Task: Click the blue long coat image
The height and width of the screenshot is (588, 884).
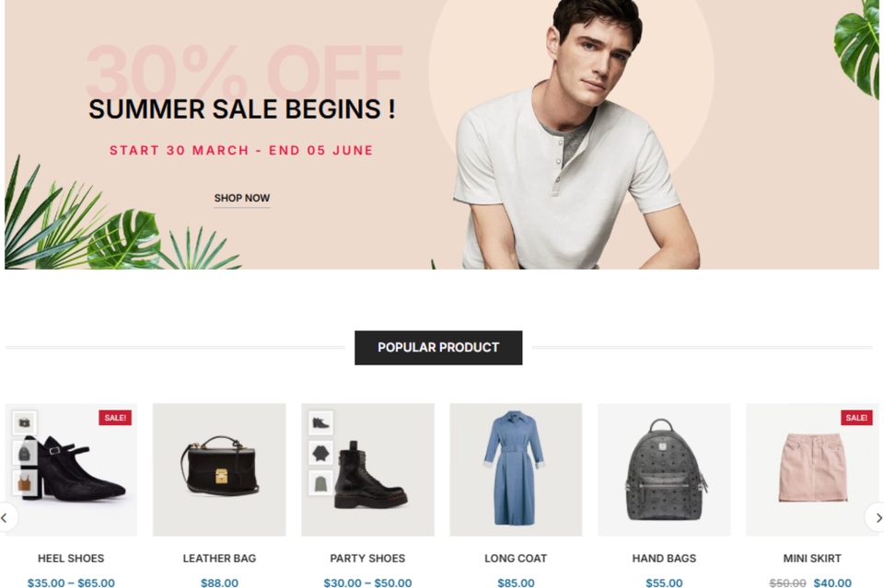Action: pyautogui.click(x=516, y=469)
